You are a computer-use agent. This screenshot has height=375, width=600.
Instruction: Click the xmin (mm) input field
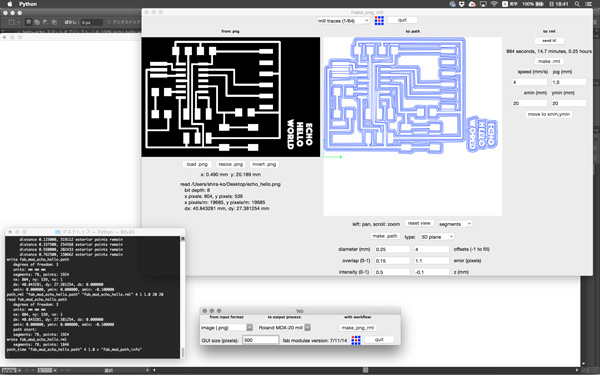(530, 103)
